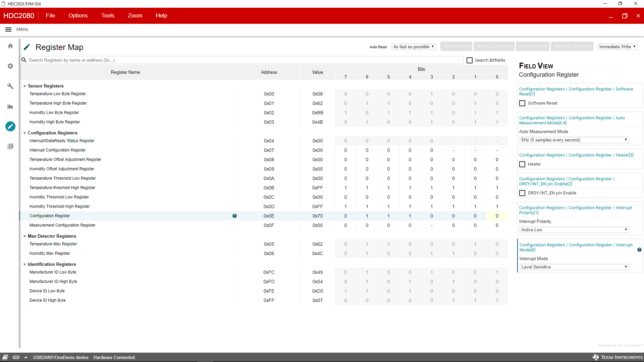
Task: Select Interrupt/DataReady Status Register row
Action: point(263,141)
